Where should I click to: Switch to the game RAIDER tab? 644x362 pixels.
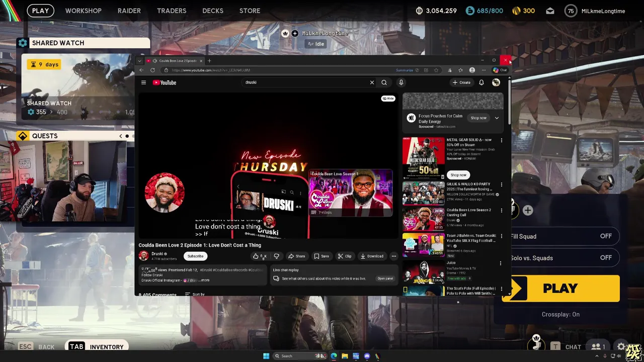click(x=129, y=11)
